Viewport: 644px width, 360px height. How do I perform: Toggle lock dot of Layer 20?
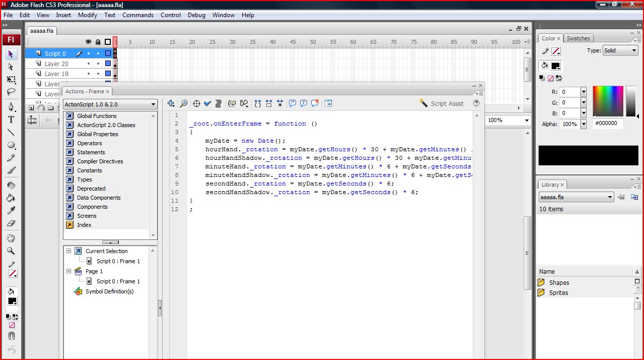click(98, 64)
